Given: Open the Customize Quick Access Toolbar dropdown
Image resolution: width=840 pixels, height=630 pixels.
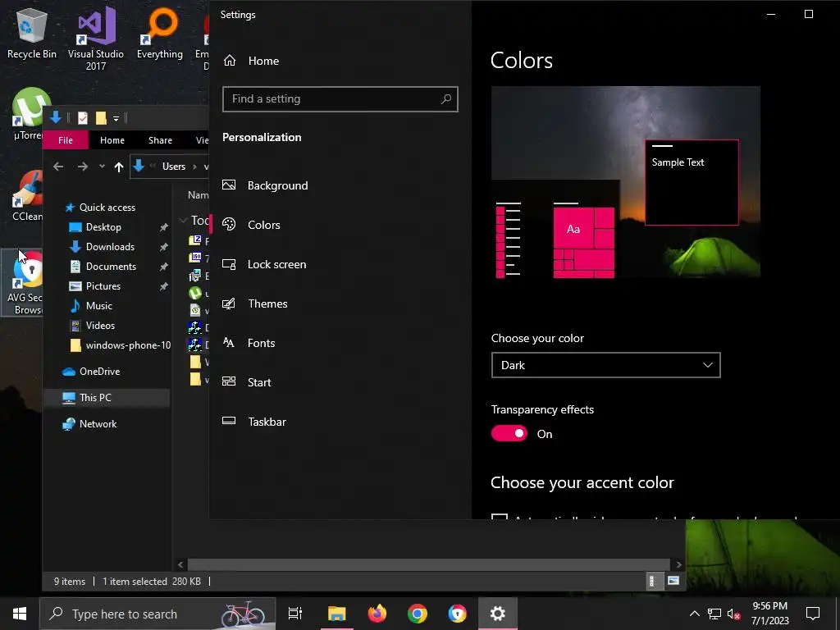Looking at the screenshot, I should (116, 118).
